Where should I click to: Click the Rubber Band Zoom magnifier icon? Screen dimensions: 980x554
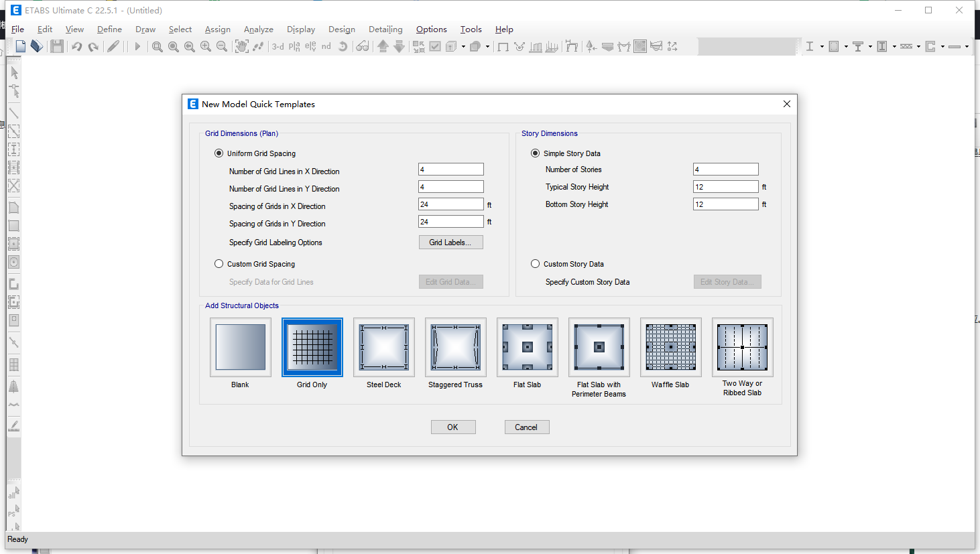(x=158, y=46)
